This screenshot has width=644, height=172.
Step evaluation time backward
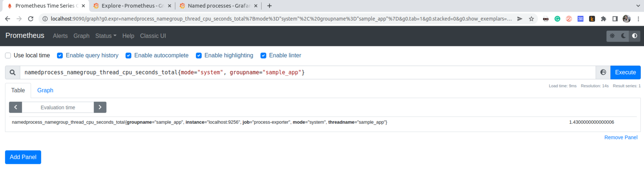pyautogui.click(x=16, y=107)
